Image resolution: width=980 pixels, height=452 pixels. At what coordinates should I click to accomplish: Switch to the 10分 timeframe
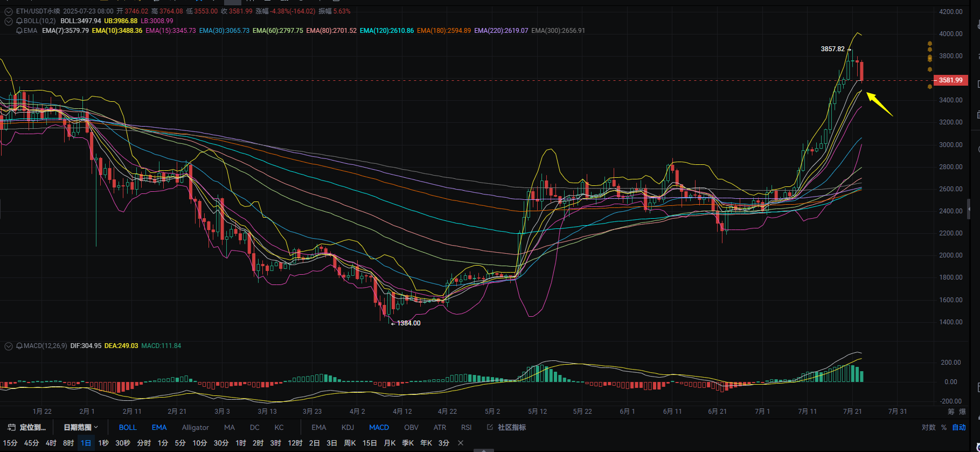tap(199, 443)
